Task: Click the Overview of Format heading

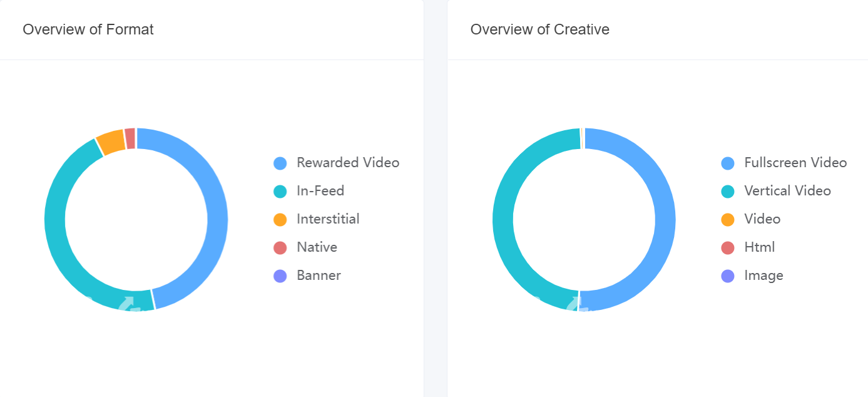Action: pos(88,29)
